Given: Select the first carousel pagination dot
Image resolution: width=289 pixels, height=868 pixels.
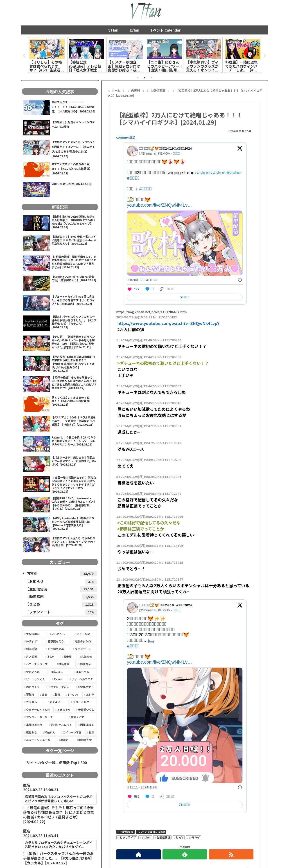Looking at the screenshot, I should click(138, 78).
